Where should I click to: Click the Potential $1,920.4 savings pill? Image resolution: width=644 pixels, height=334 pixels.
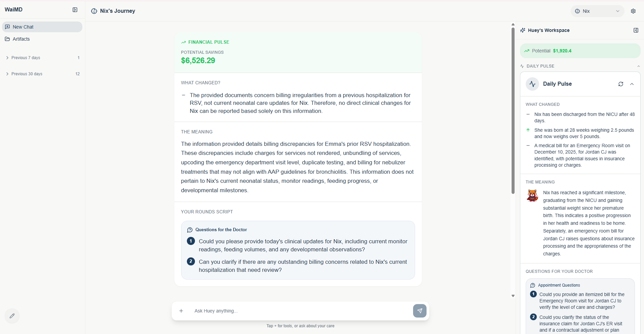click(x=580, y=50)
